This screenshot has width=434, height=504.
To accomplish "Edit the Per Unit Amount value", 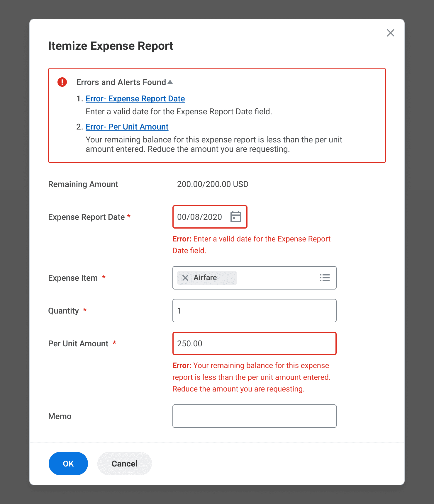I will [254, 343].
